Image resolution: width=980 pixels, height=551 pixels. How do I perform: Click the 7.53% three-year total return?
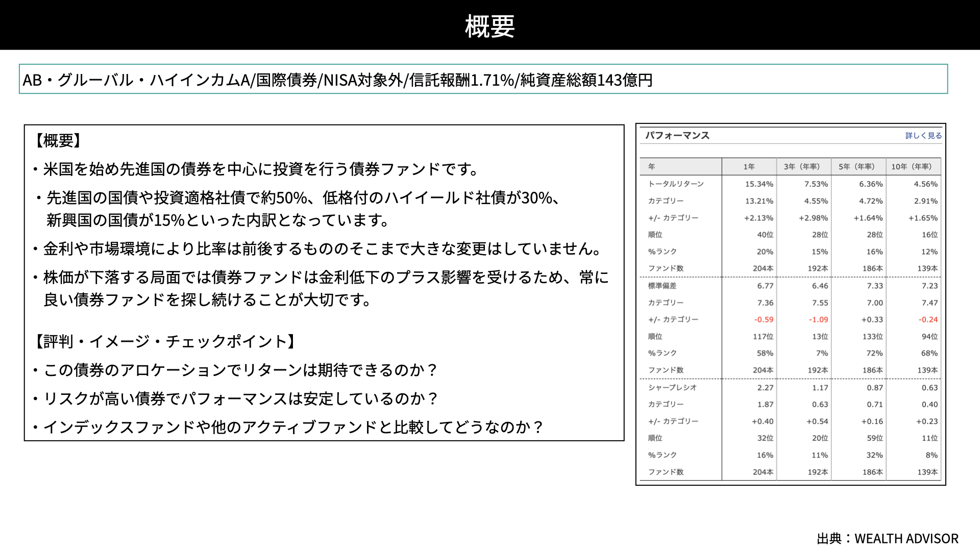[x=816, y=184]
